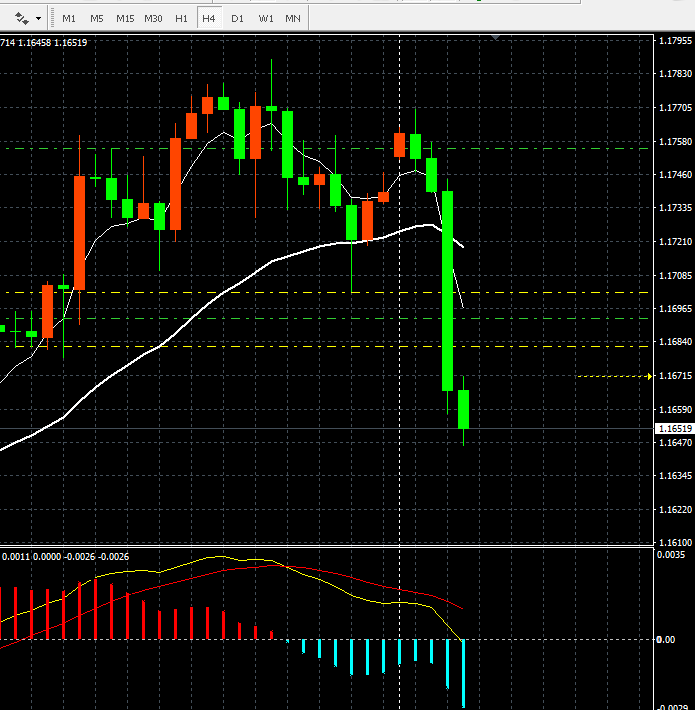
Task: Click MACD values '0.0011 0.0000 -0.0026 -0.0026'
Action: 65,556
